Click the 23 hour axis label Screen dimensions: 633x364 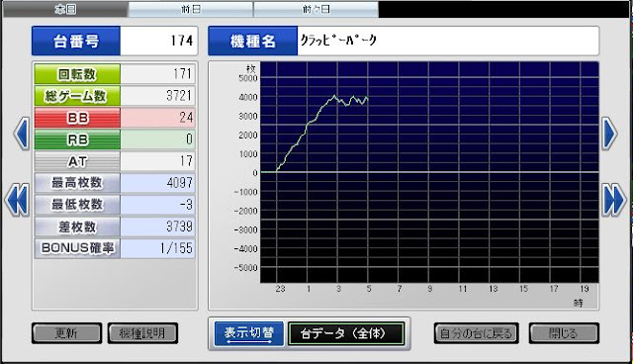(x=280, y=289)
